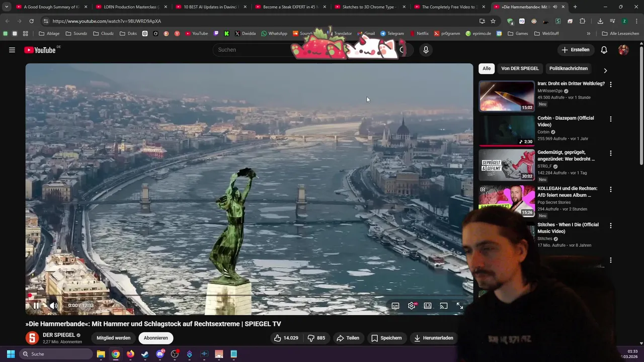The height and width of the screenshot is (362, 644).
Task: Open Firefox from the taskbar
Action: point(130,354)
